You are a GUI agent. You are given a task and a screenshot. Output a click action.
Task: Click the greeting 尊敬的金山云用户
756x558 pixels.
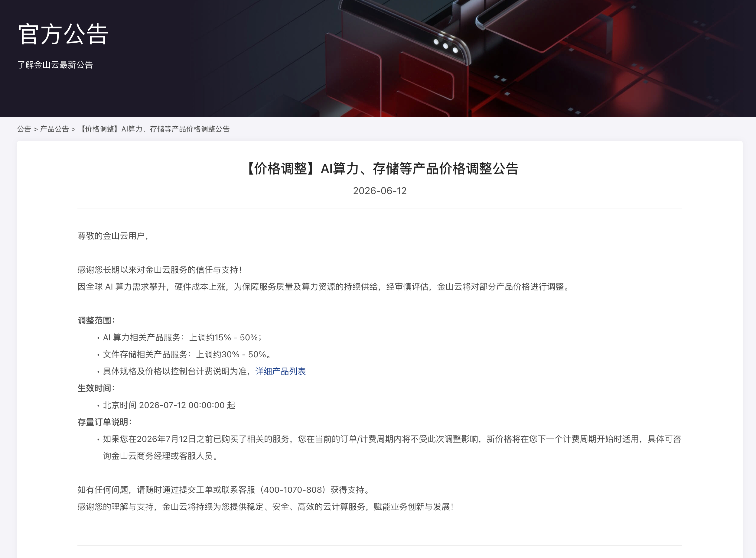[113, 236]
